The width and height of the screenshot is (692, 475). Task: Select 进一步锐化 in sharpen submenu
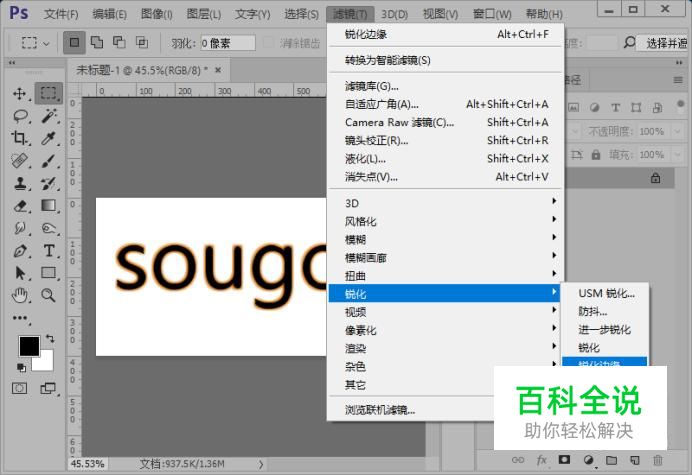click(x=605, y=330)
